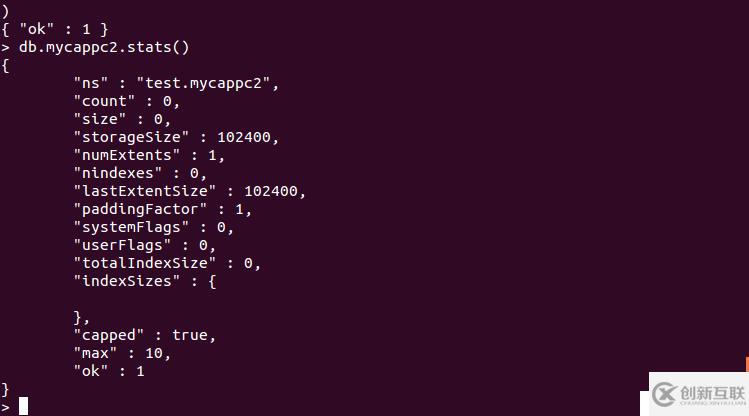Click the "paddingFactor" field line
This screenshot has width=749, height=416.
tap(161, 209)
